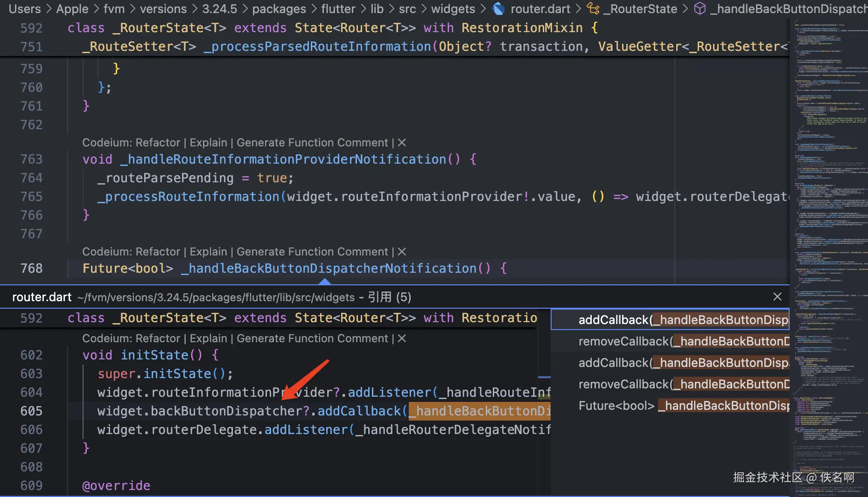868x497 pixels.
Task: Click the highlighted _handleBackButtonDi match on line 605
Action: tap(480, 411)
